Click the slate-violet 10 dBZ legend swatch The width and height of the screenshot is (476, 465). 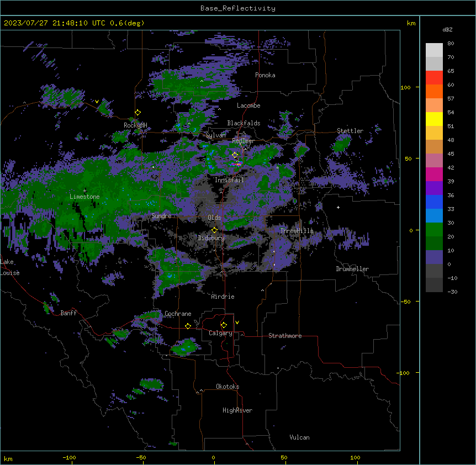point(434,257)
